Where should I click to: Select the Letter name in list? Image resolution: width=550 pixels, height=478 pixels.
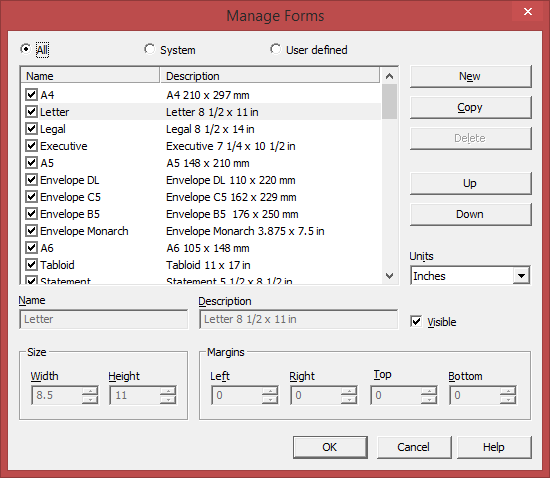(55, 112)
